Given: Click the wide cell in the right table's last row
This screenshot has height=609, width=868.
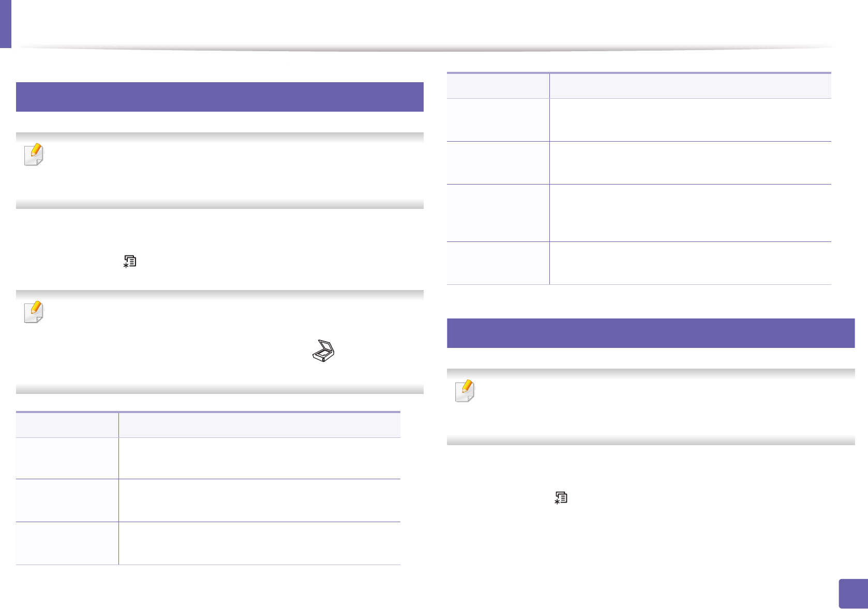Looking at the screenshot, I should pos(690,263).
